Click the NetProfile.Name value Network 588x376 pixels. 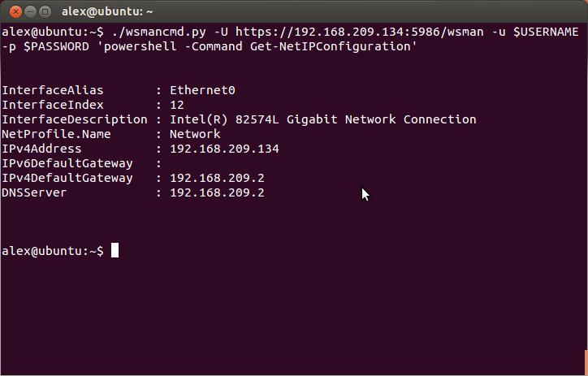(195, 134)
